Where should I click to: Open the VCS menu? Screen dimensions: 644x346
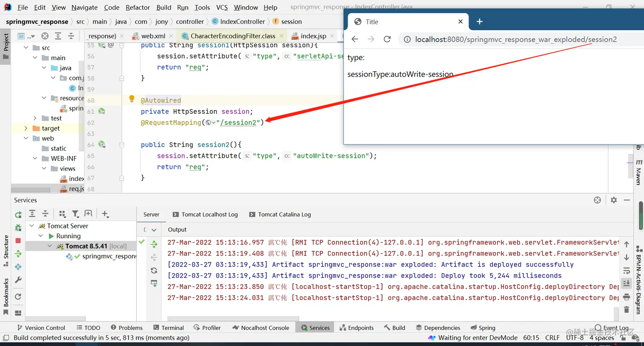tap(221, 7)
